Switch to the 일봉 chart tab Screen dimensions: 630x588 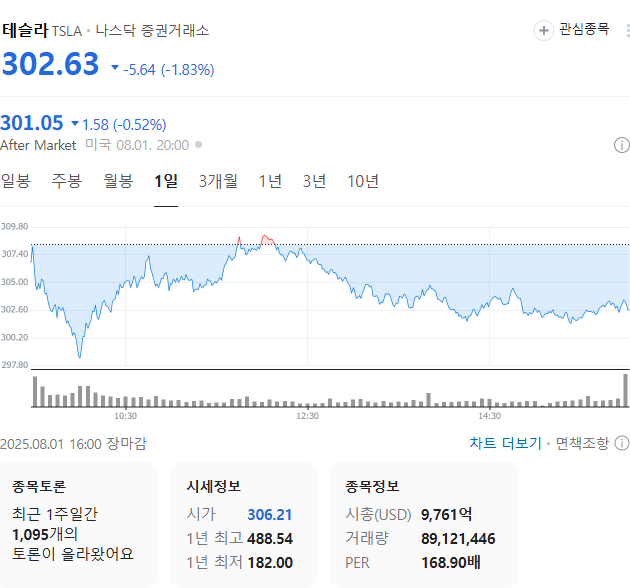16,181
